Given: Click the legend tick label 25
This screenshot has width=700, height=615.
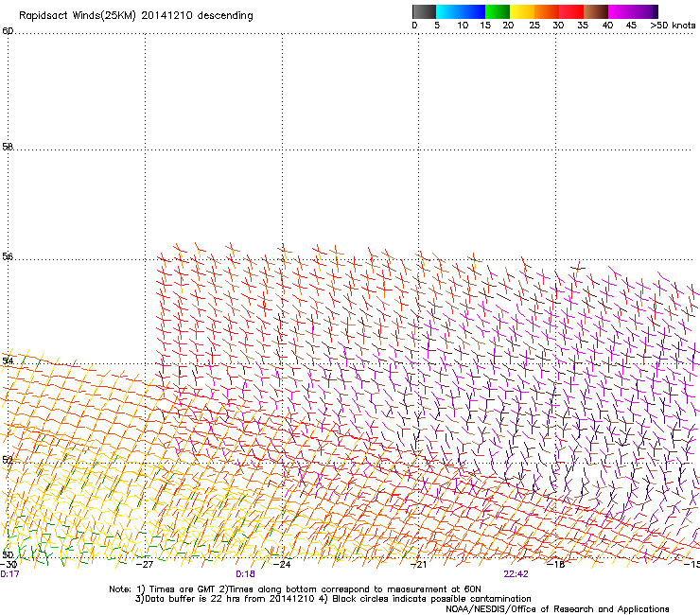Looking at the screenshot, I should pos(534,26).
